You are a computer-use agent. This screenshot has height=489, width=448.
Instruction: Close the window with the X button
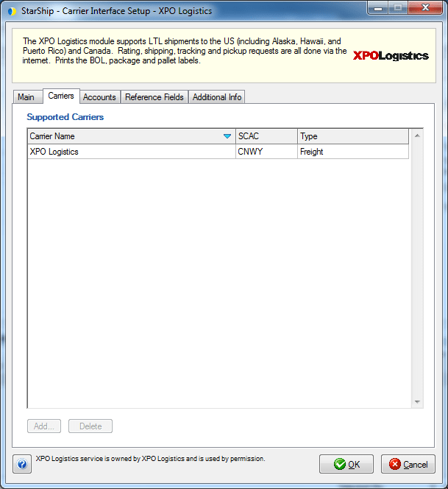[x=425, y=8]
